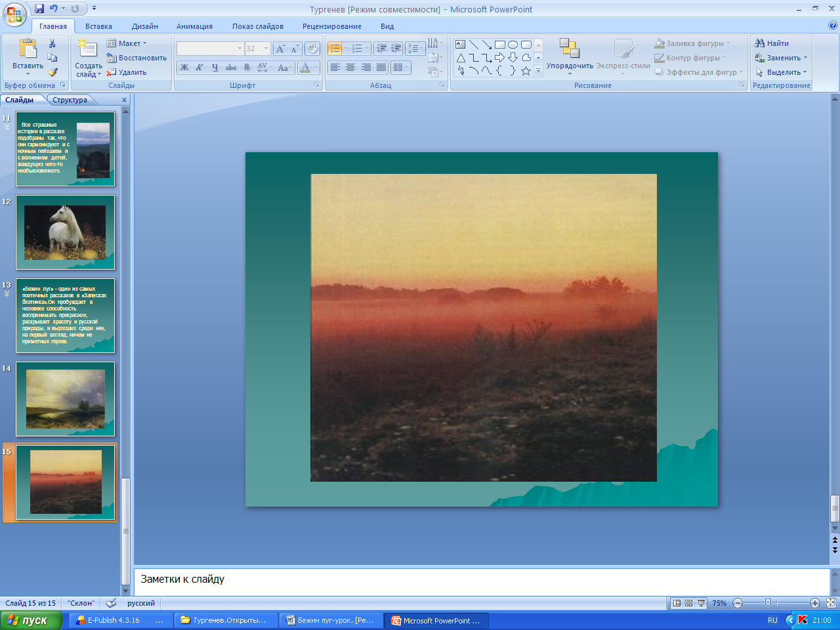Open the Вставка ribbon tab
The width and height of the screenshot is (840, 630).
click(x=98, y=26)
